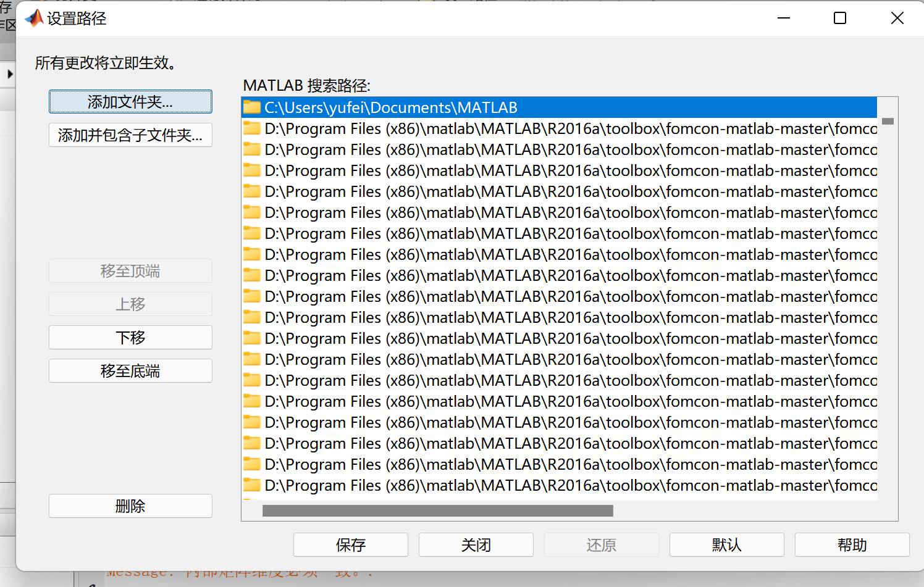
Task: Click the 添加文件夹... button
Action: click(130, 102)
